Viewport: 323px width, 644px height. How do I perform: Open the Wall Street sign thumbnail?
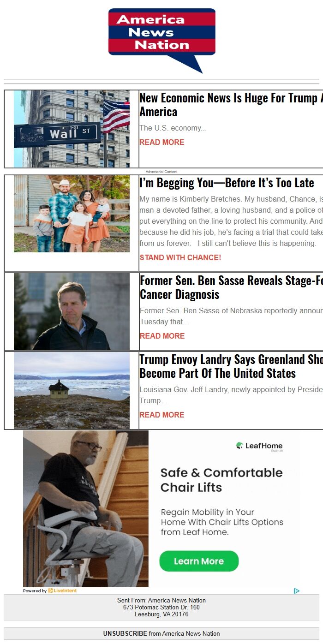tap(72, 129)
